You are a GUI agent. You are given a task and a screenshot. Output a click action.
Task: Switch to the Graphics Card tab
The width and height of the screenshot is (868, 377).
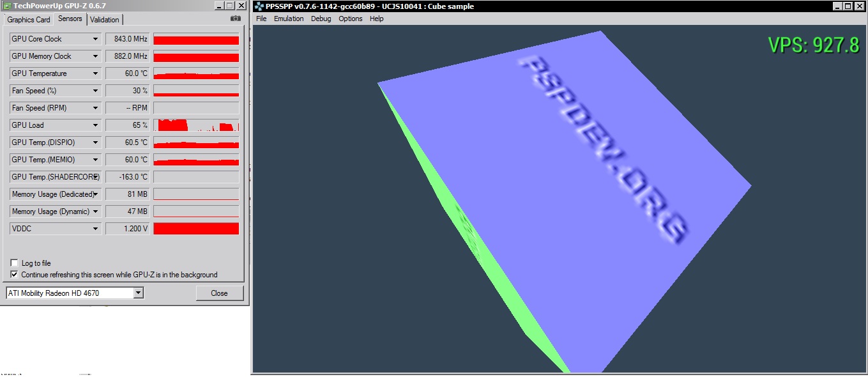tap(29, 20)
